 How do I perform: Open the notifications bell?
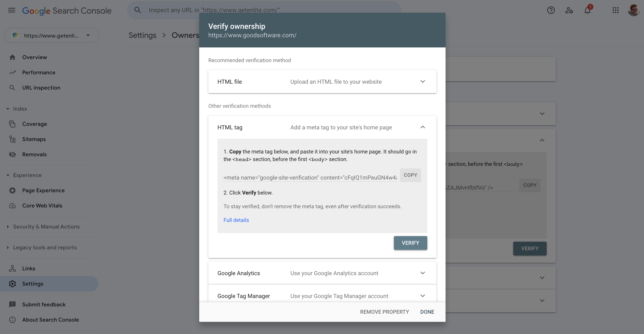(x=587, y=10)
